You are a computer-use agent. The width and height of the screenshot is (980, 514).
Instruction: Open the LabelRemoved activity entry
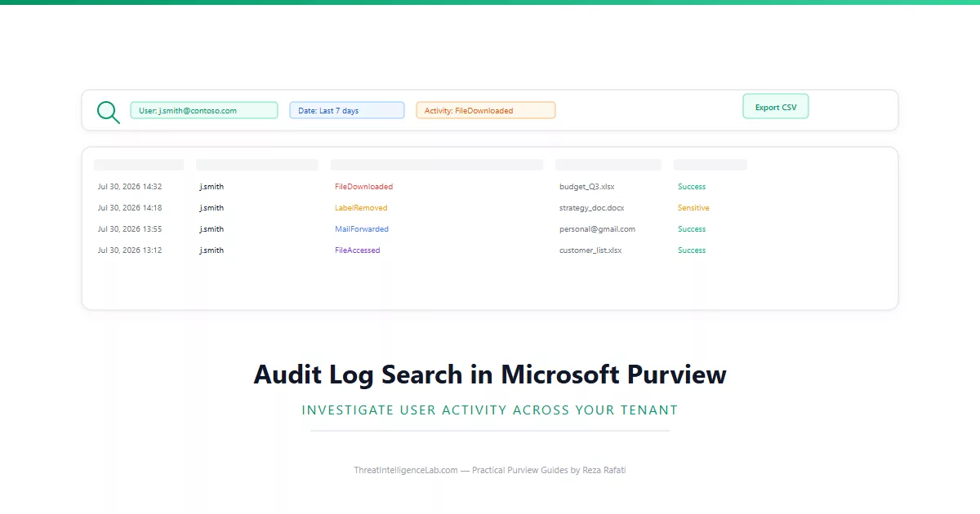pos(361,208)
